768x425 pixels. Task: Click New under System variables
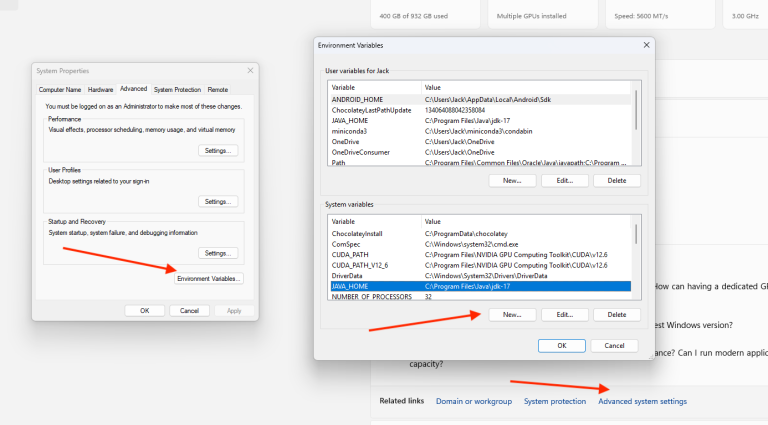[x=512, y=314]
